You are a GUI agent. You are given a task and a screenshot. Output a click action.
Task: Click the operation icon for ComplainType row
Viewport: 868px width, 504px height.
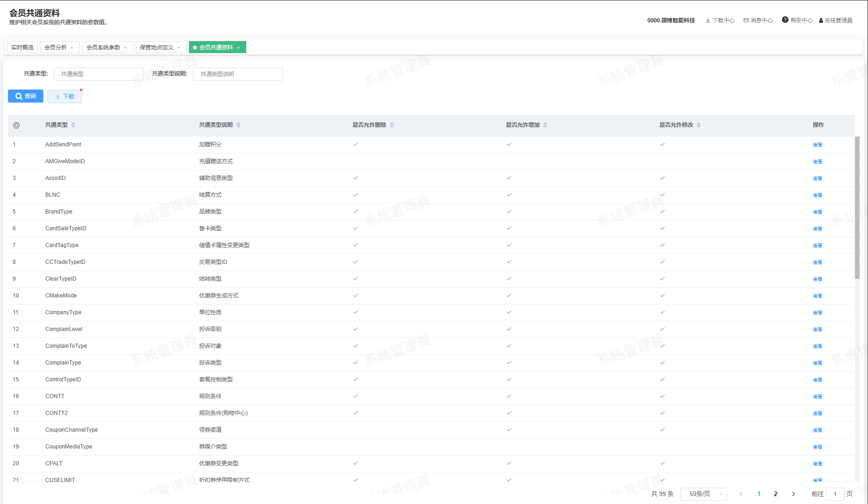(818, 363)
